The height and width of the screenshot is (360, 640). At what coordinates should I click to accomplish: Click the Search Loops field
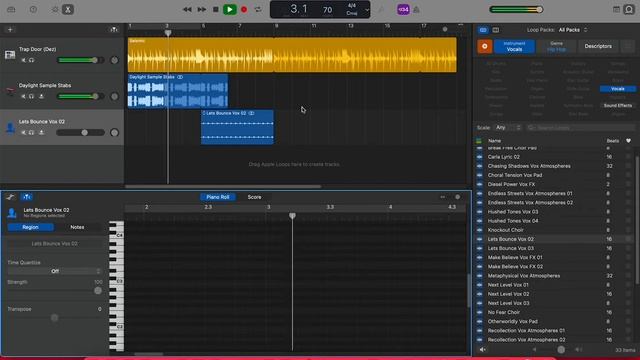click(x=580, y=128)
